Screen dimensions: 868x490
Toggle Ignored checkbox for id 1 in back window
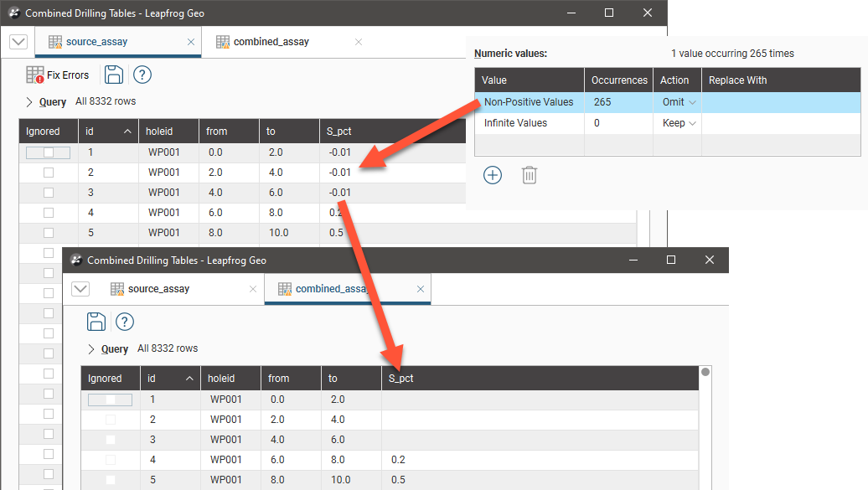coord(49,152)
